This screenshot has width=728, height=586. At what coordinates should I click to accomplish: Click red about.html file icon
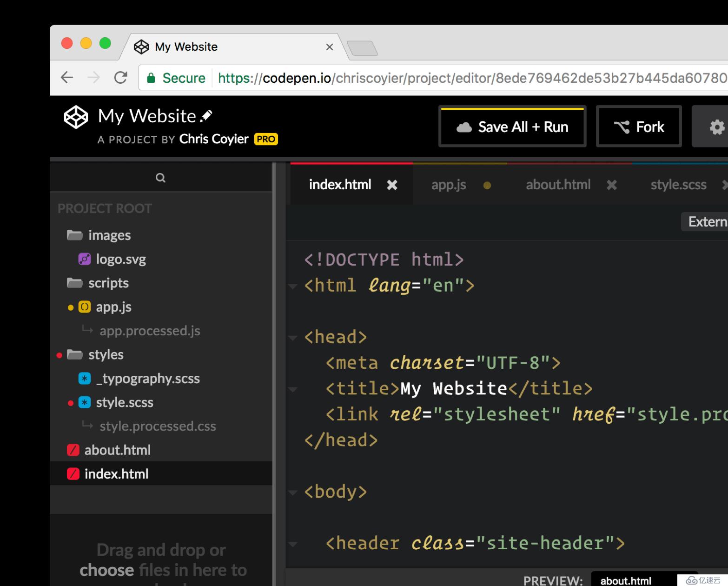tap(73, 450)
